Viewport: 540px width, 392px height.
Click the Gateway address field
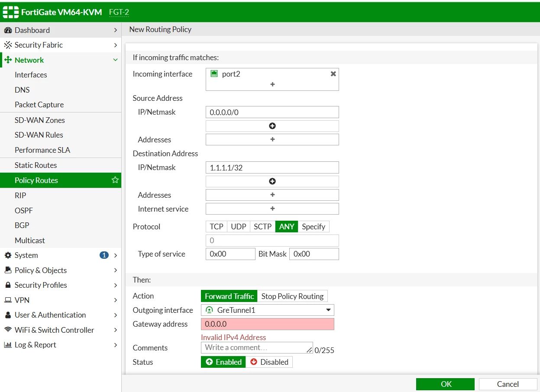(x=268, y=324)
